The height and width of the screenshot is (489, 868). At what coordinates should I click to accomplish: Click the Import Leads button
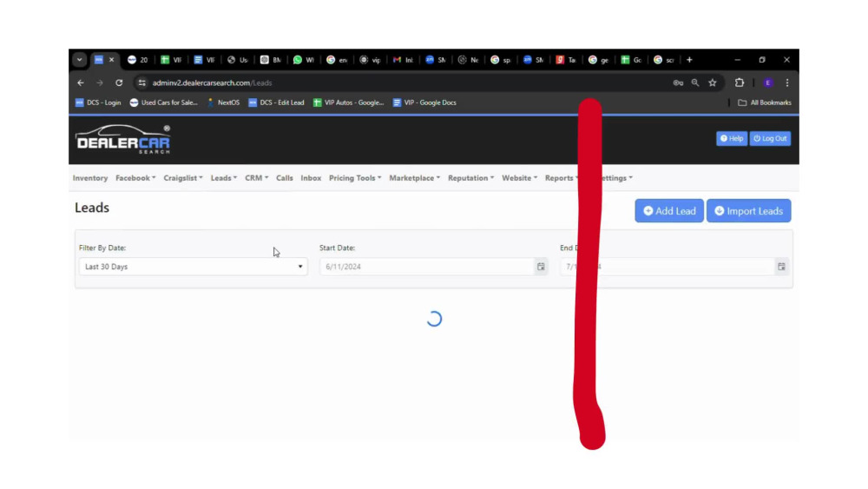[x=748, y=211]
